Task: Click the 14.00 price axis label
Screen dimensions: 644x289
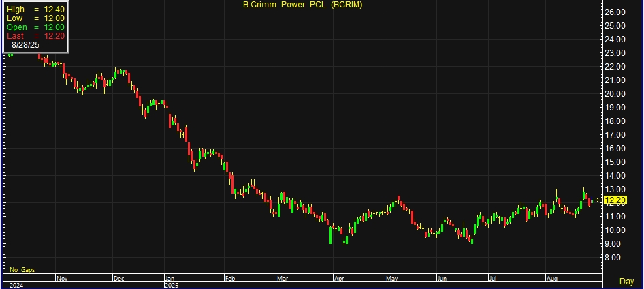Action: 615,176
